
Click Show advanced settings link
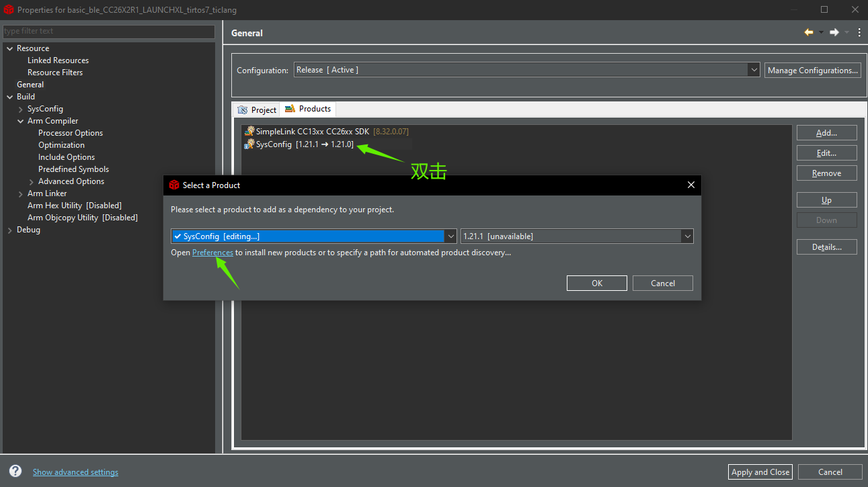(x=75, y=472)
